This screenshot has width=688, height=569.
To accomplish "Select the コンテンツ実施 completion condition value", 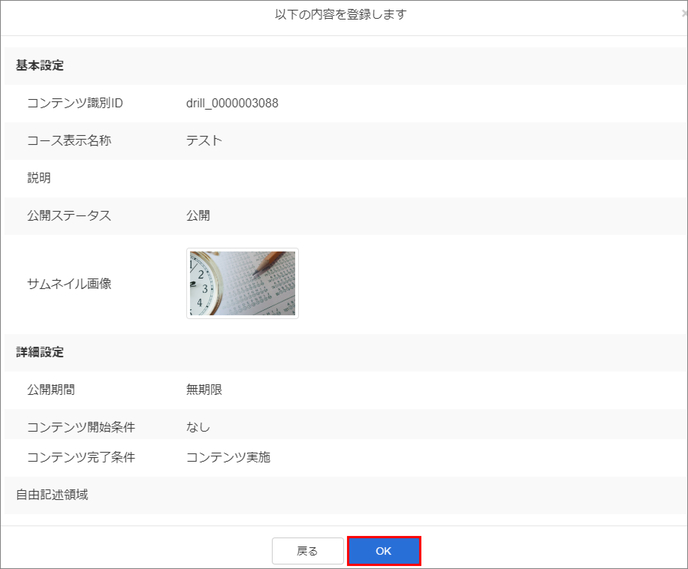I will coord(228,457).
